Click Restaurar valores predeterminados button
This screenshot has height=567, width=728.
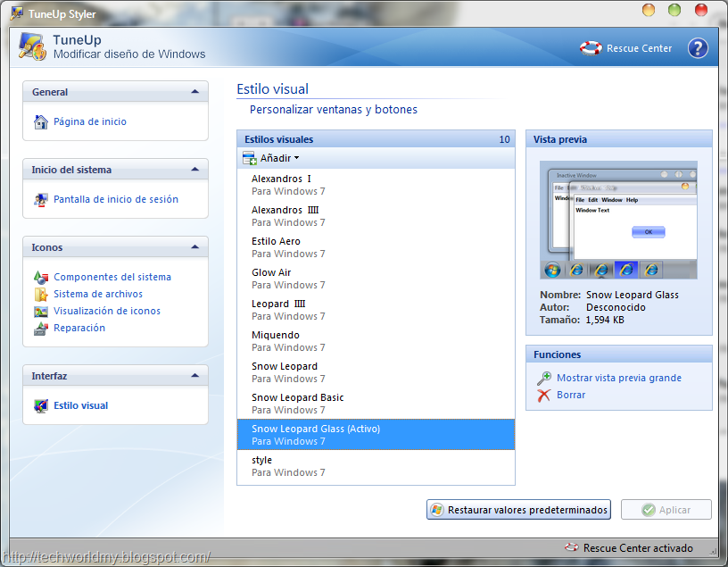tap(518, 510)
